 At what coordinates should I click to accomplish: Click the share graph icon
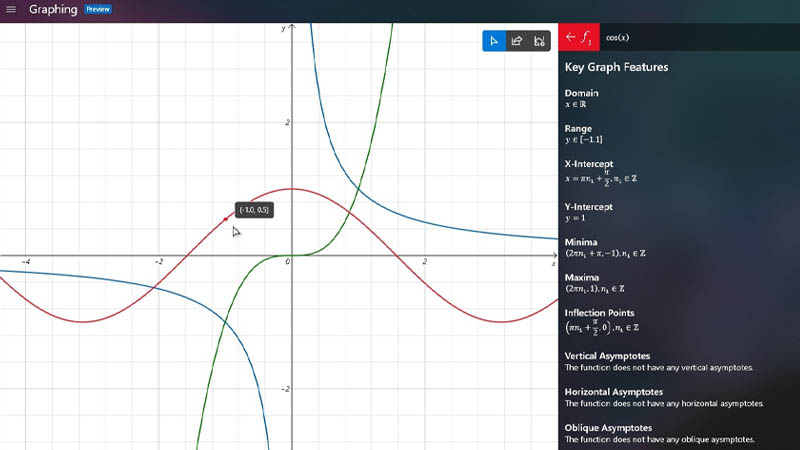click(x=517, y=41)
